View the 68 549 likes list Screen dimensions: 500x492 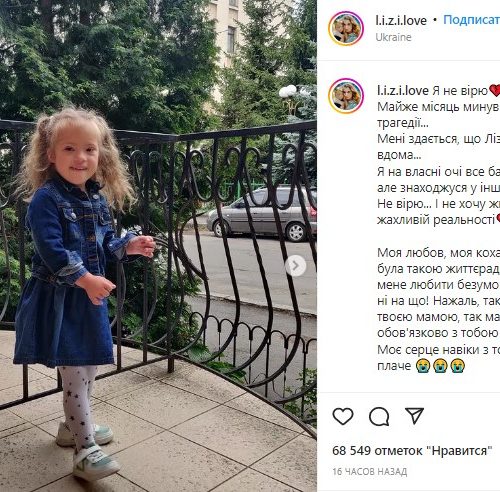pos(412,451)
